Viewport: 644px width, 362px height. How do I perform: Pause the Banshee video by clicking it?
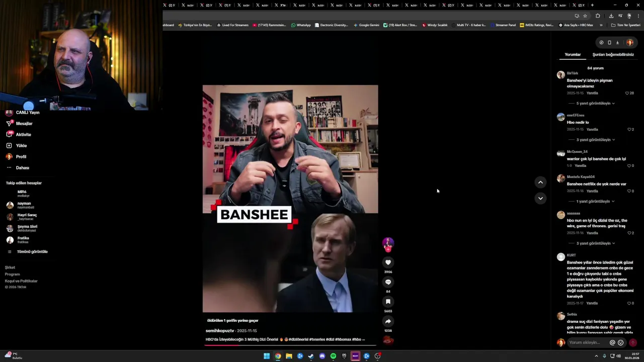pos(290,199)
